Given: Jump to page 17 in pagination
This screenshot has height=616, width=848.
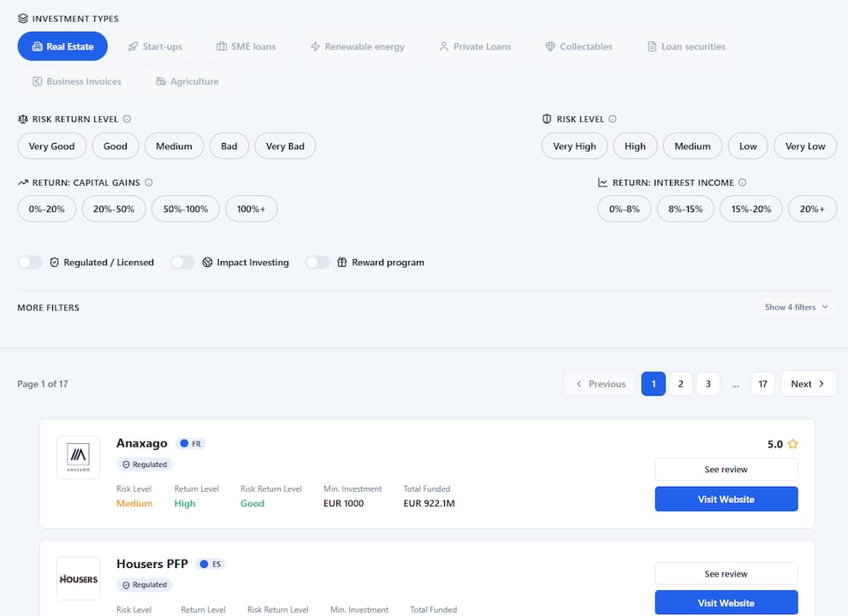Looking at the screenshot, I should point(762,384).
